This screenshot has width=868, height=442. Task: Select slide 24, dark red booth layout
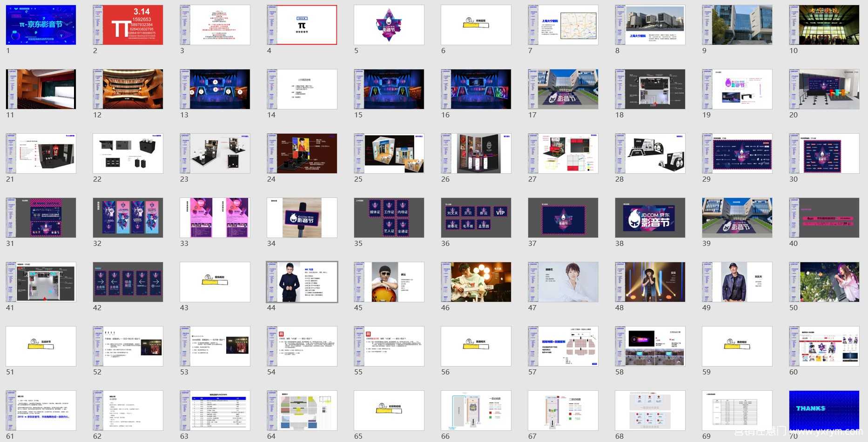[x=302, y=154]
